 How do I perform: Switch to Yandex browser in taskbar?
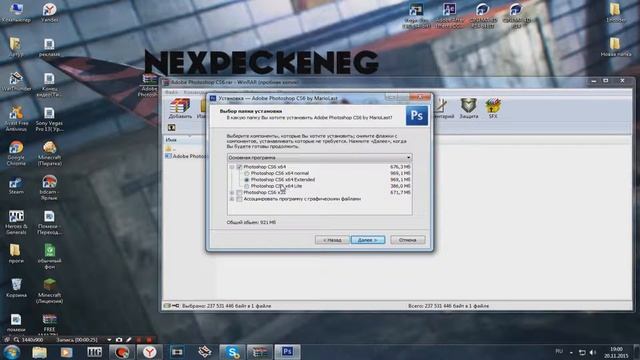[149, 352]
